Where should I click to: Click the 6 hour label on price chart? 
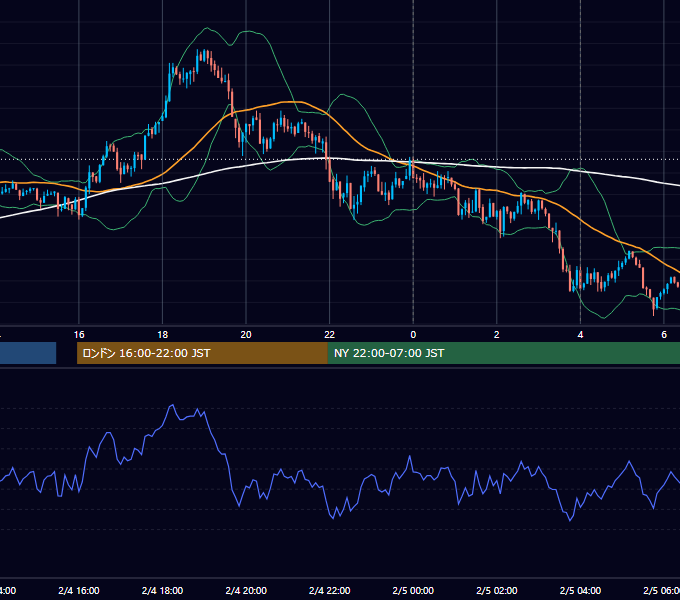point(664,335)
